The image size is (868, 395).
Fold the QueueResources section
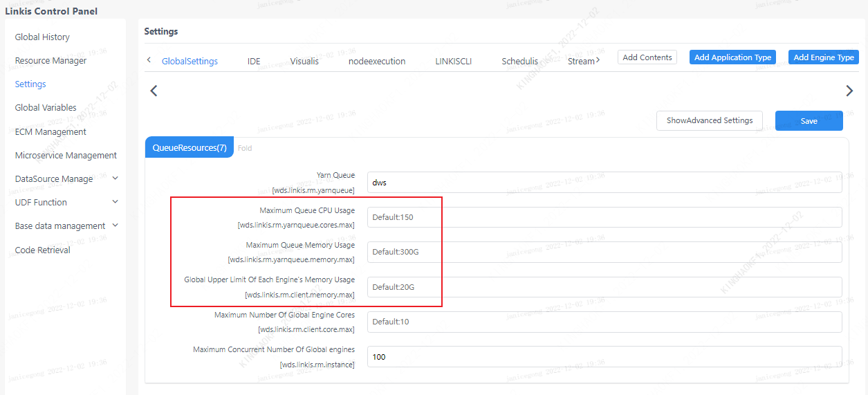(x=245, y=148)
